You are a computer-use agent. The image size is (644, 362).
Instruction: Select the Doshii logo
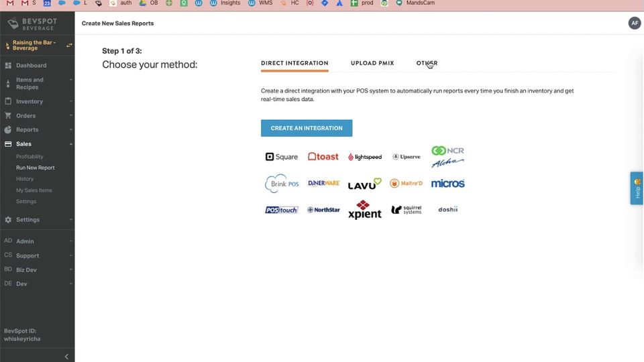tap(447, 209)
